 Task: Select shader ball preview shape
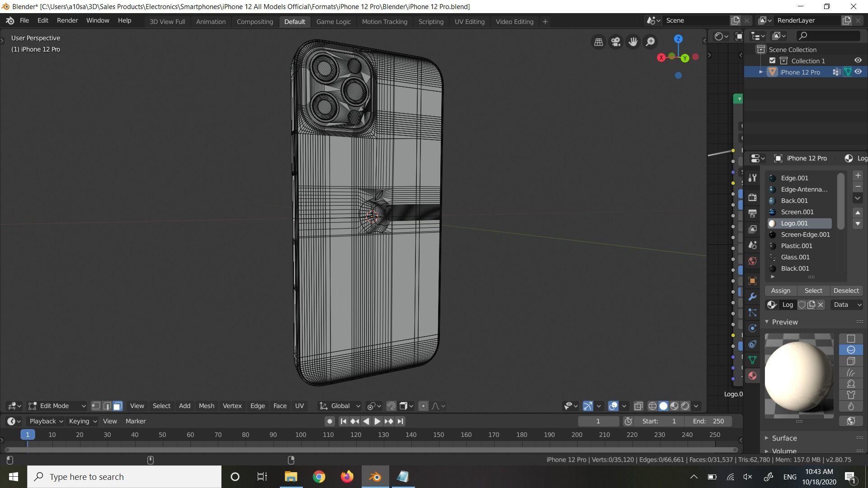pos(851,384)
